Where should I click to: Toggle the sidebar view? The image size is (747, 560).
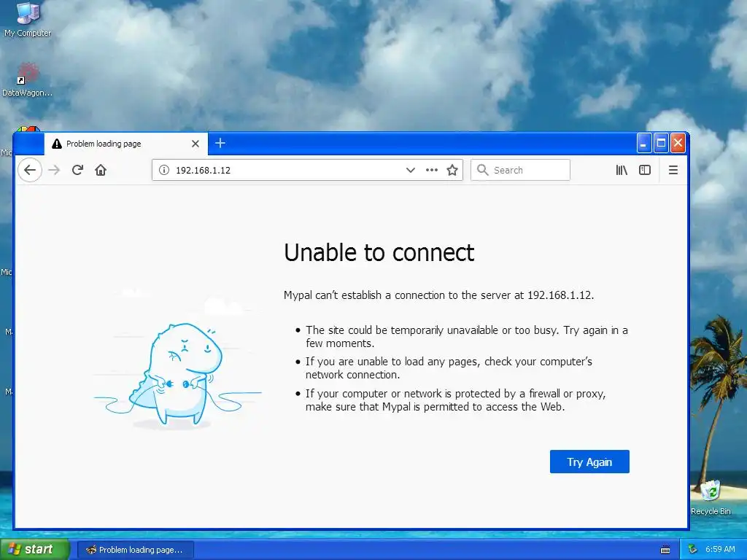(645, 170)
